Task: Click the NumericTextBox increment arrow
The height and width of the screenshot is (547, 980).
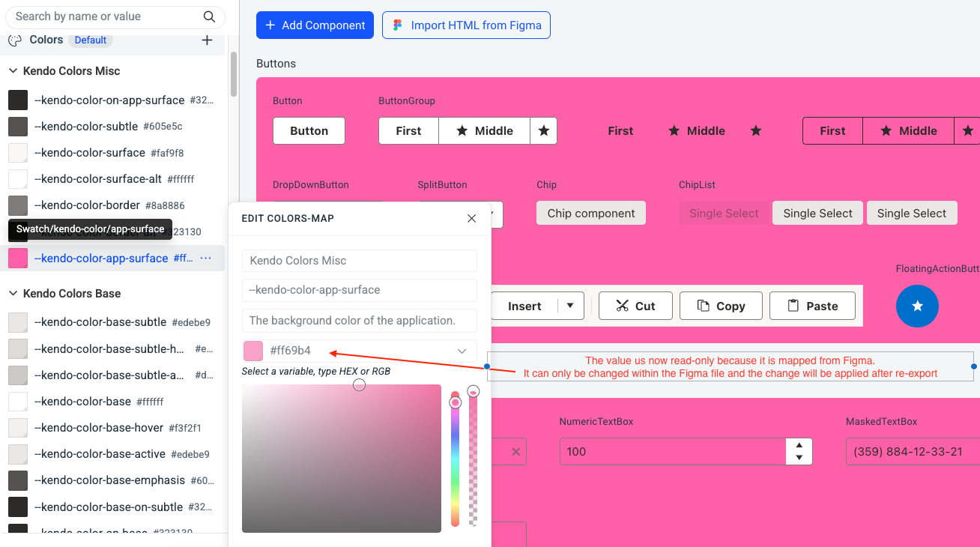Action: (x=799, y=445)
